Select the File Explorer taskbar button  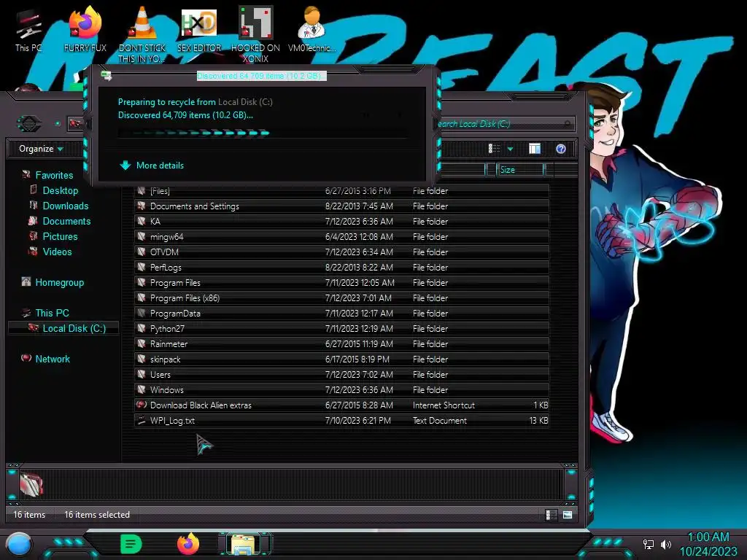244,544
